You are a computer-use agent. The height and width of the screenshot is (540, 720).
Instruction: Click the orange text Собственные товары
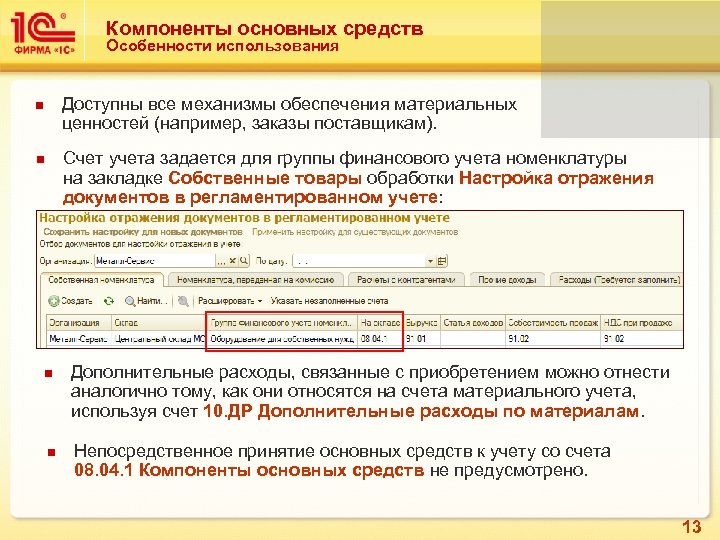pyautogui.click(x=265, y=178)
